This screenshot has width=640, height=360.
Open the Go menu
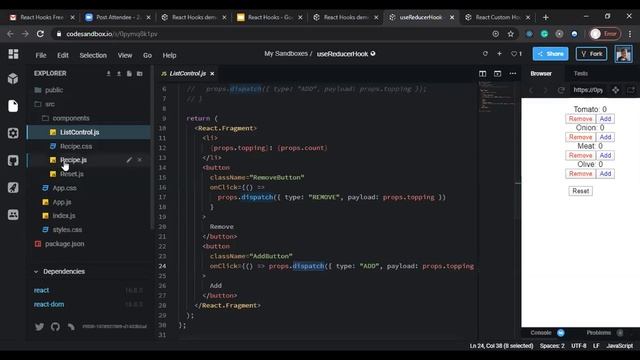147,55
